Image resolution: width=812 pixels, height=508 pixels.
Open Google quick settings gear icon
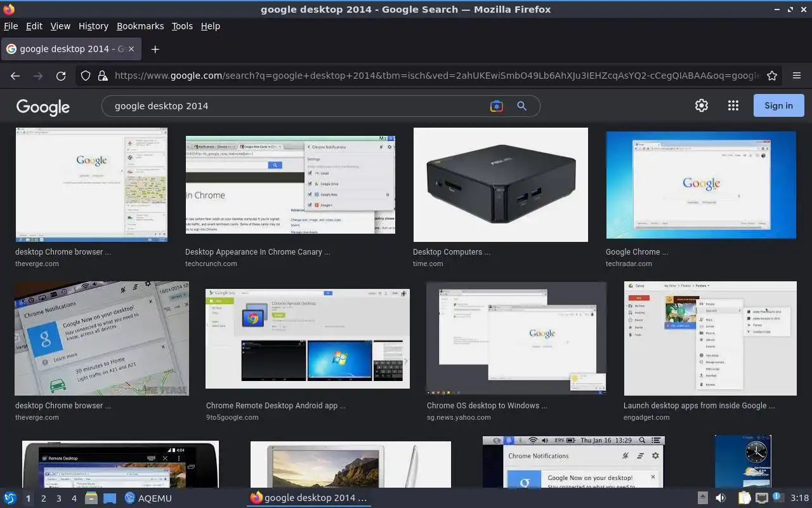point(702,106)
